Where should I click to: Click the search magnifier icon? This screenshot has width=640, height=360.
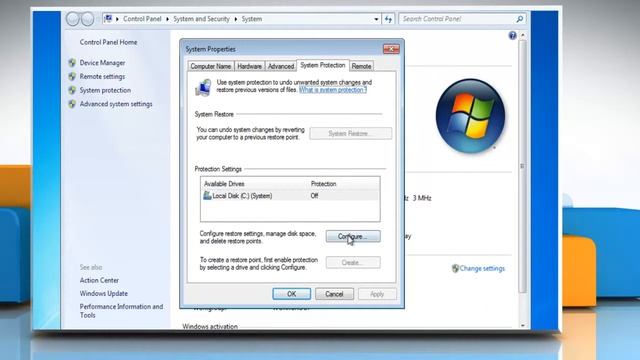[520, 19]
